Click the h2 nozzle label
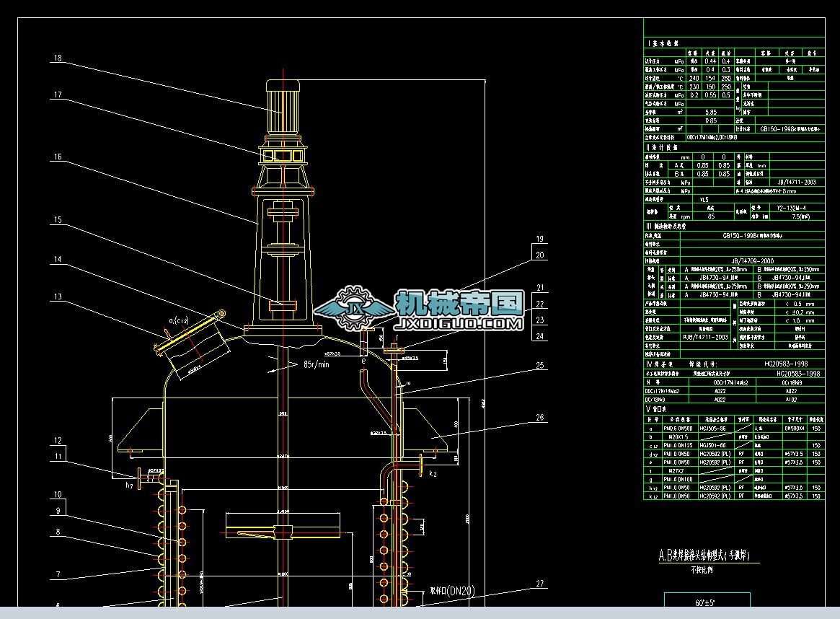Image resolution: width=840 pixels, height=619 pixels. [130, 485]
